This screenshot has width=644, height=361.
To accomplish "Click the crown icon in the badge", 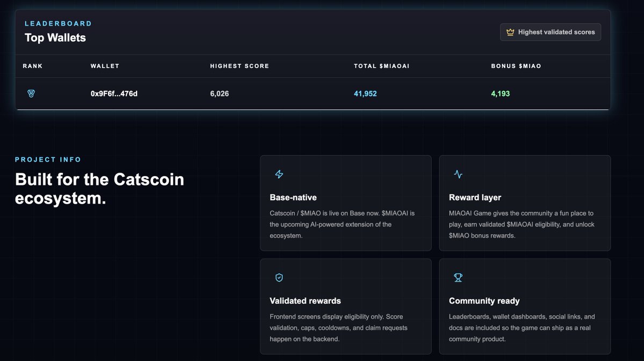I will point(510,32).
